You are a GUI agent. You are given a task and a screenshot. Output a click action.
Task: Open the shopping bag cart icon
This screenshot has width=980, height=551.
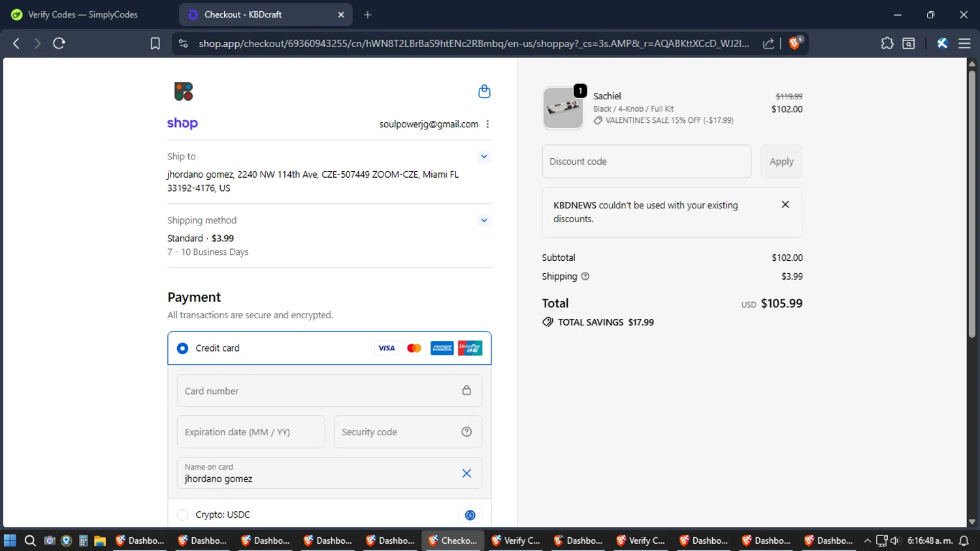point(484,92)
